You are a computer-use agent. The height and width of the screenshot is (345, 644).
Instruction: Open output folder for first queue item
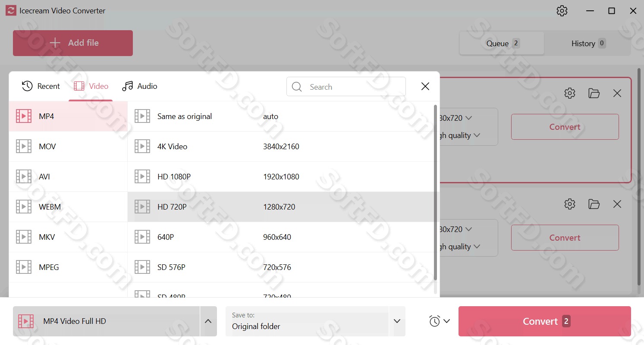(594, 93)
